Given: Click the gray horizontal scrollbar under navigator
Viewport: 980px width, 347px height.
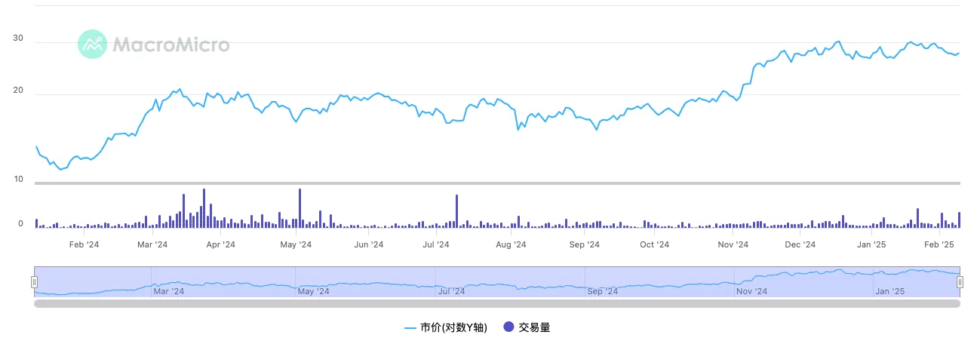Looking at the screenshot, I should (496, 303).
